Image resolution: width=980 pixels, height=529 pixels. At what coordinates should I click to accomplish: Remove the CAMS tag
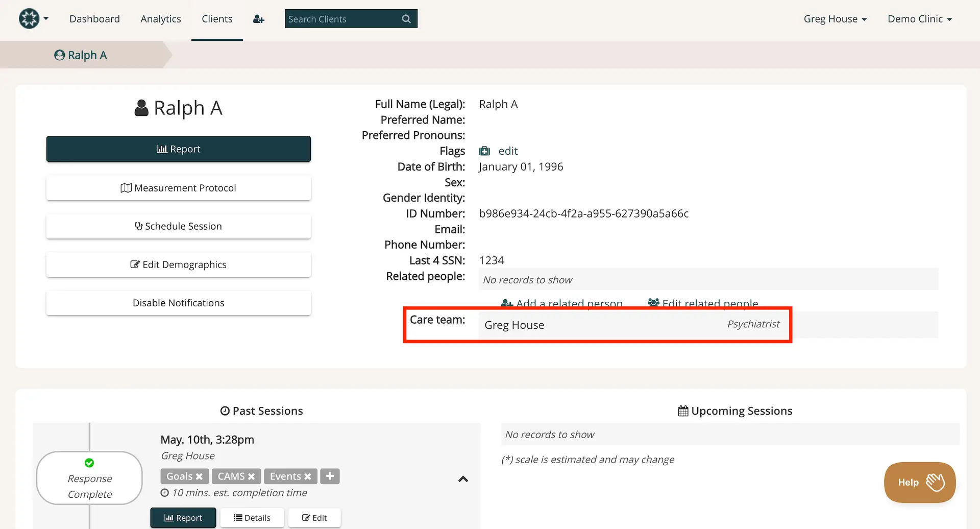pyautogui.click(x=253, y=476)
